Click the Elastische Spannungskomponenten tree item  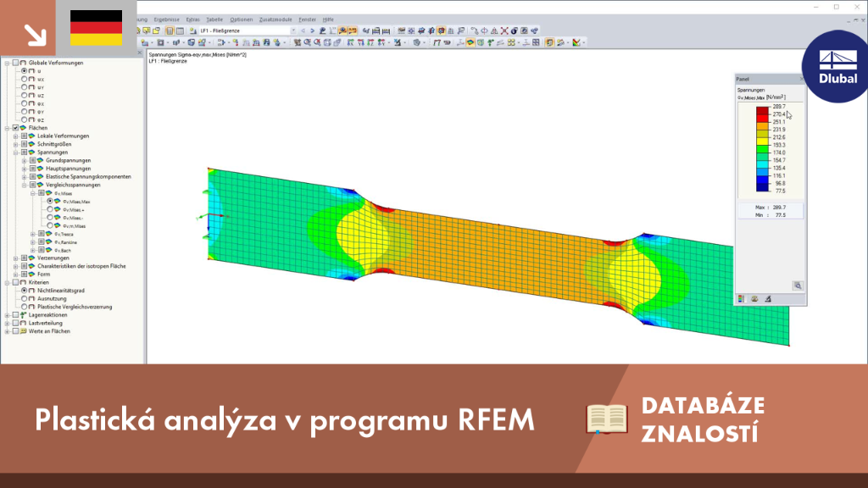coord(88,176)
